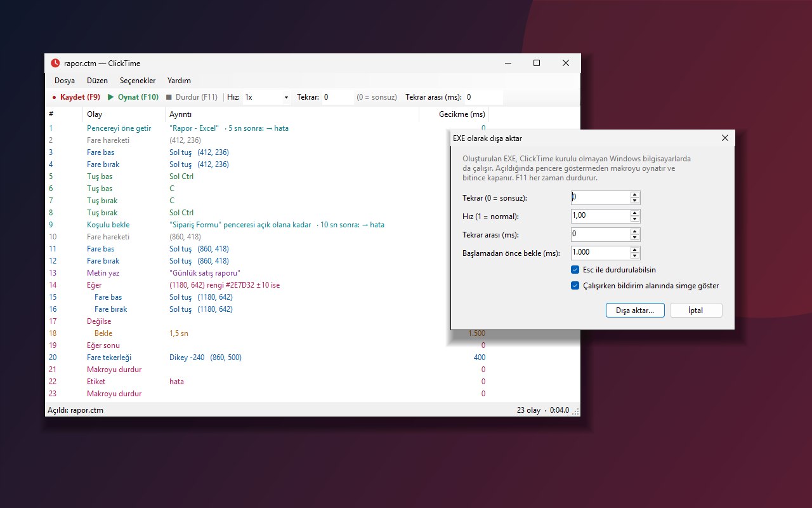Click the Hız (1 = normal) value field

coord(600,216)
